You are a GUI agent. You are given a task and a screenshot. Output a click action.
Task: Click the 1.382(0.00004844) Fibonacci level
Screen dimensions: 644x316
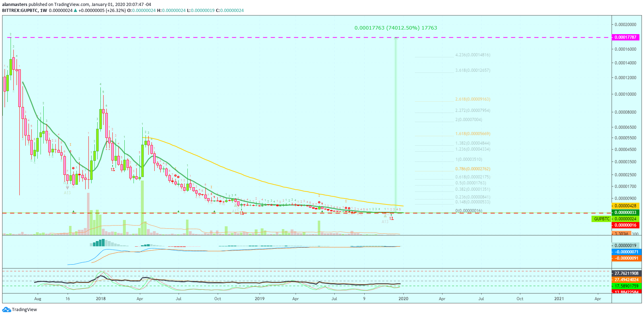[x=472, y=143]
